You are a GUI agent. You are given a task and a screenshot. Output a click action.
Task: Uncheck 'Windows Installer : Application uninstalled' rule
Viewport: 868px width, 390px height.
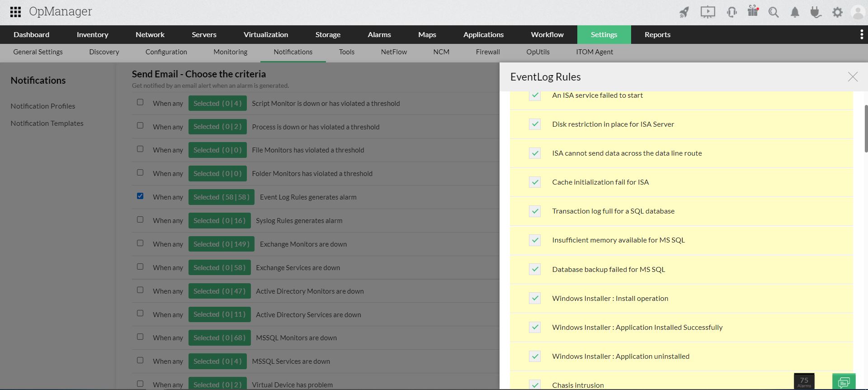[x=535, y=356]
